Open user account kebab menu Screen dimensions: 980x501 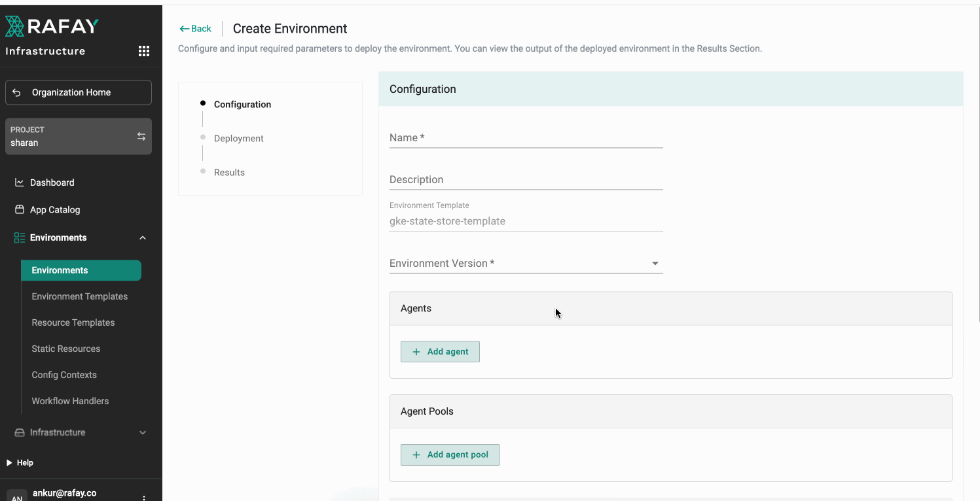pos(144,497)
